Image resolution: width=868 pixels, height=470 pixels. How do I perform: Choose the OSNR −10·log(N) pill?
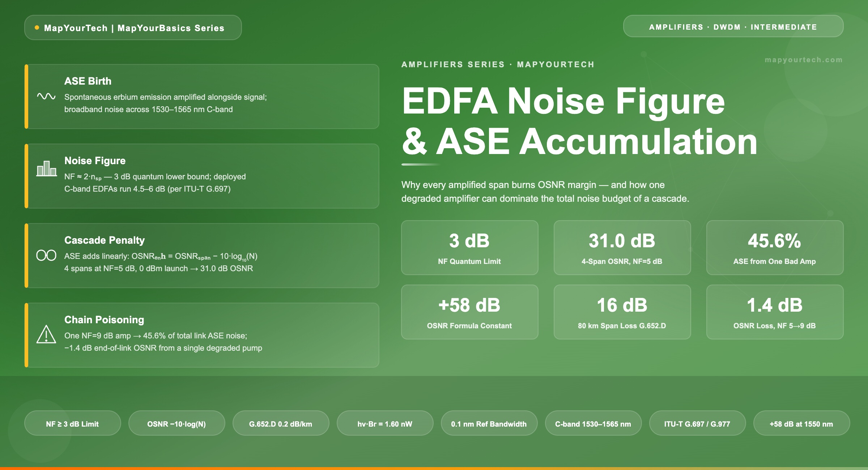click(176, 423)
